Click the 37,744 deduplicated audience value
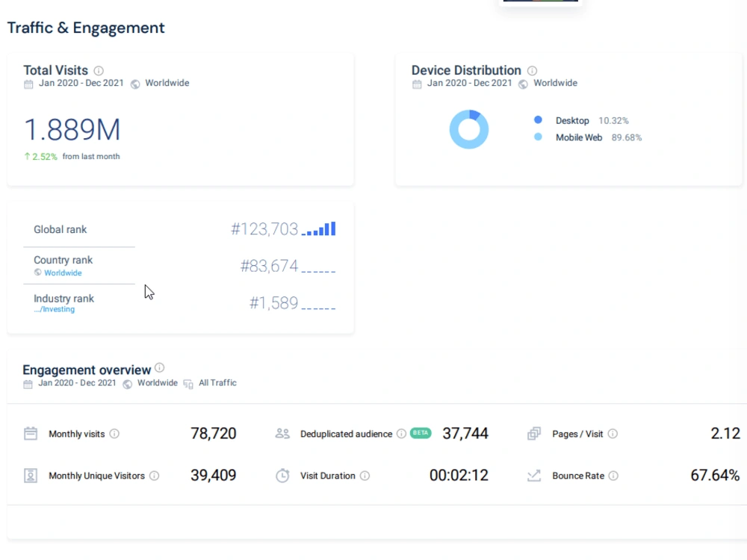The width and height of the screenshot is (747, 560). (465, 433)
